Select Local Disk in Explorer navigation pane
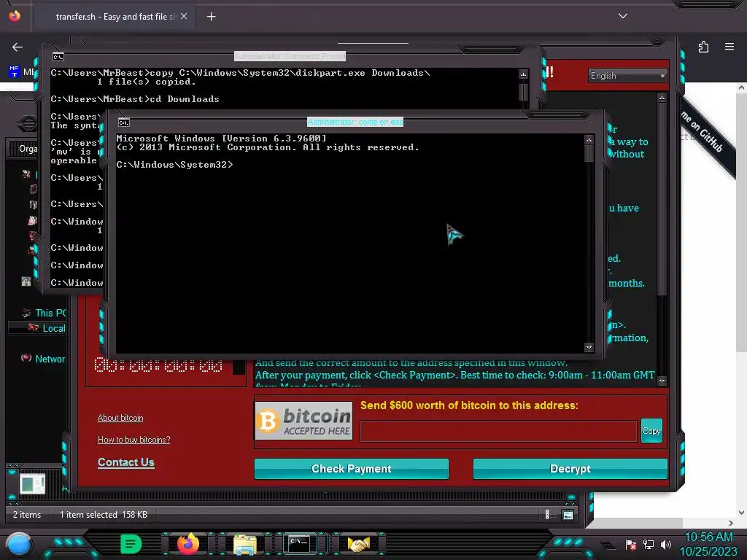This screenshot has width=747, height=560. click(53, 328)
